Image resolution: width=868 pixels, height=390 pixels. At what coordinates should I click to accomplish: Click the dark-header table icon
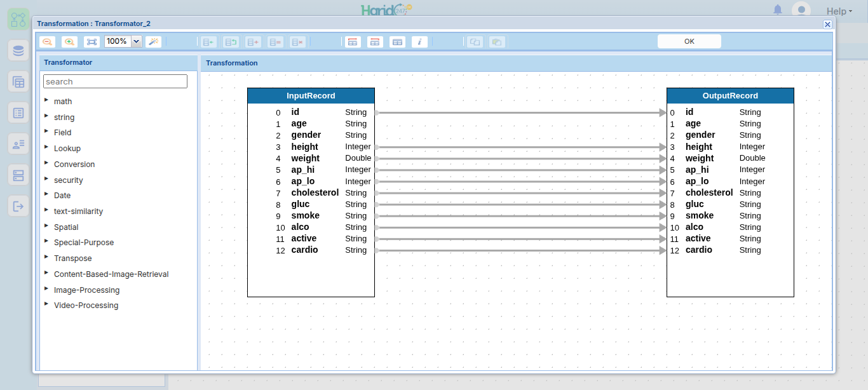[x=397, y=42]
